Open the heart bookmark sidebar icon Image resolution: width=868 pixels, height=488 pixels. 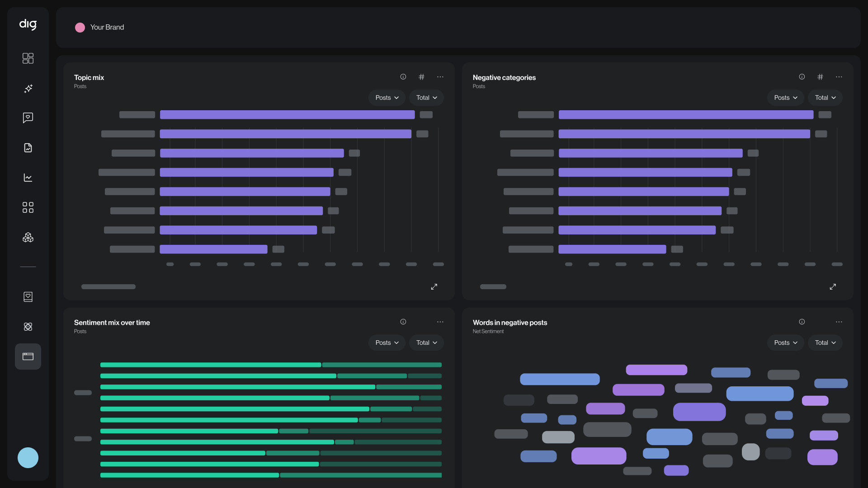tap(28, 297)
